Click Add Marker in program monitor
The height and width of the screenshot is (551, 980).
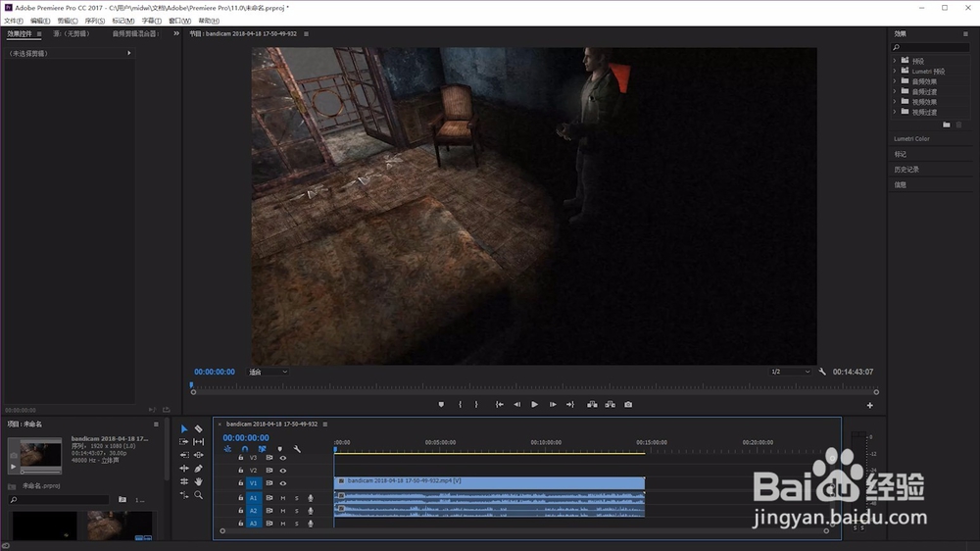[x=441, y=405]
